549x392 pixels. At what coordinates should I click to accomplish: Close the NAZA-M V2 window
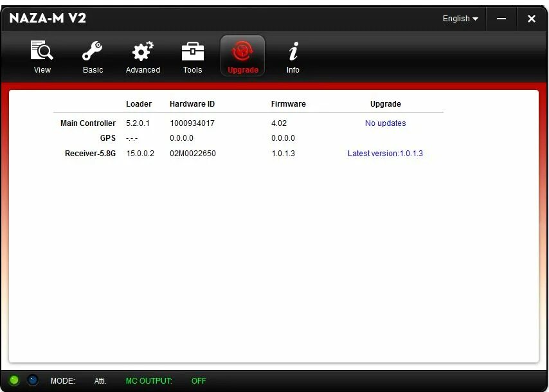coord(532,19)
